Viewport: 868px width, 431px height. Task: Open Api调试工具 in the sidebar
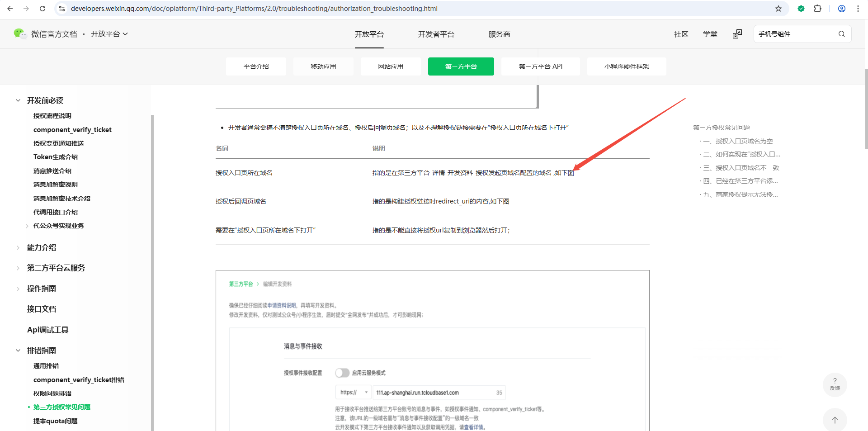click(x=48, y=330)
